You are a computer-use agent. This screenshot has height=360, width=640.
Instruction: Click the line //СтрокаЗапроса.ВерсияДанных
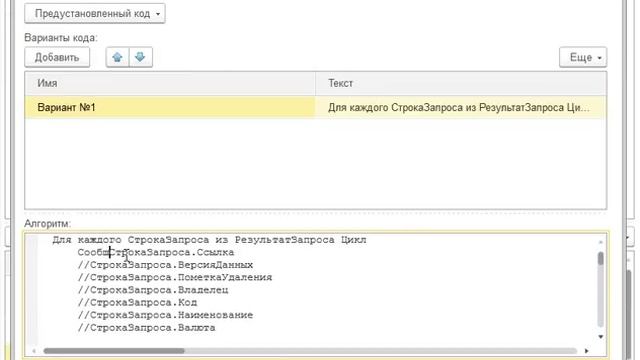pyautogui.click(x=165, y=265)
